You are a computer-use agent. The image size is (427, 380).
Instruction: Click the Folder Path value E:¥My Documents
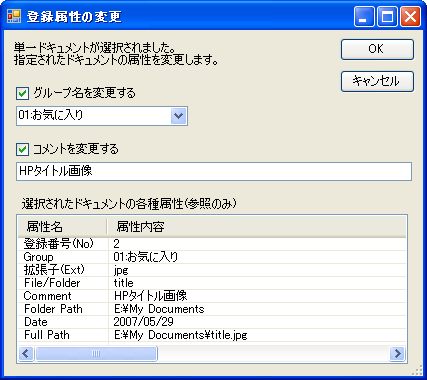point(159,309)
